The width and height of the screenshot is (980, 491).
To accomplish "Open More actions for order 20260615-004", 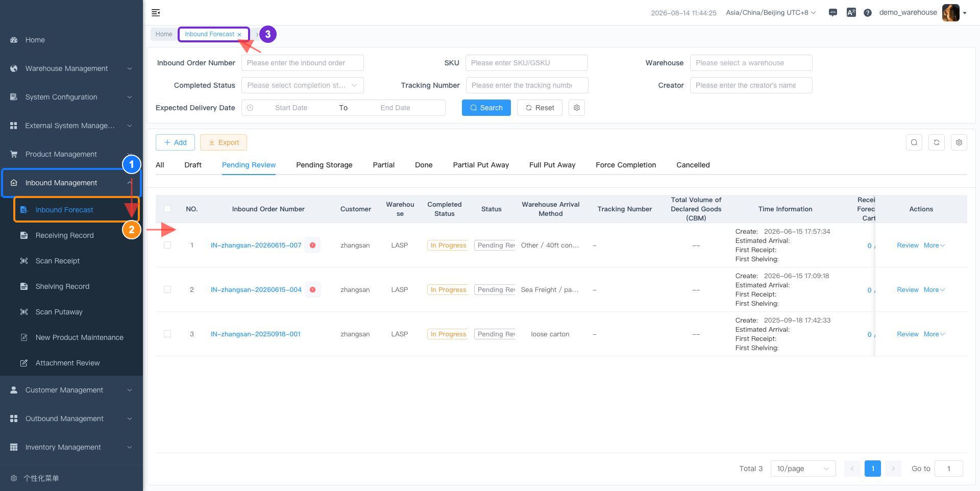I will (934, 290).
